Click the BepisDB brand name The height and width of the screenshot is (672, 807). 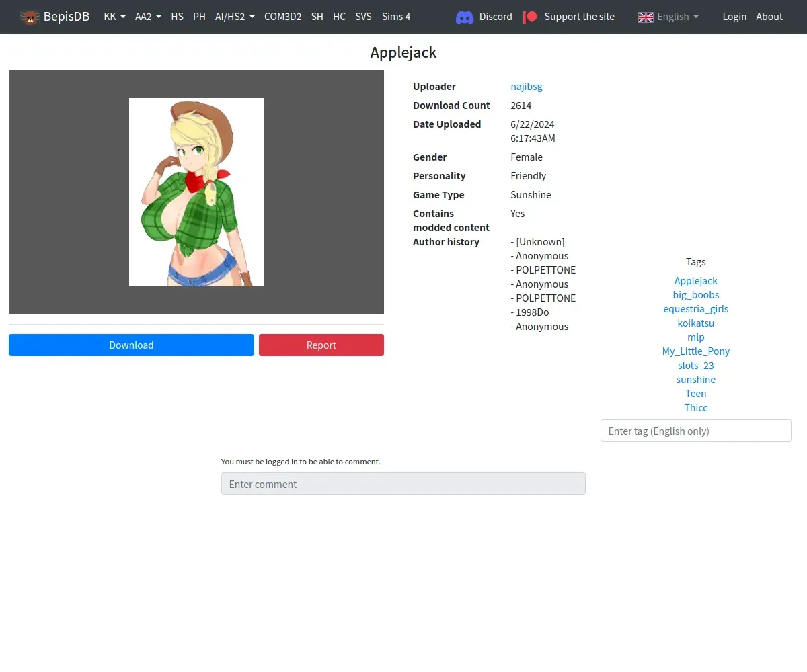coord(67,17)
